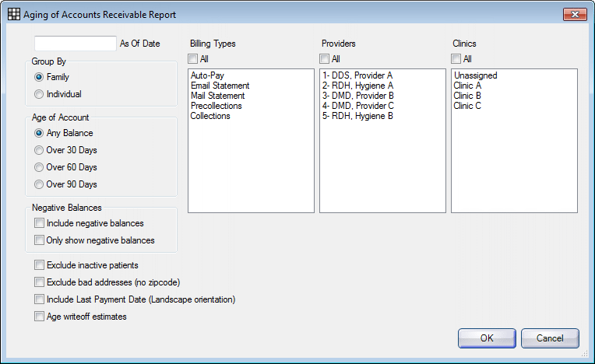Image resolution: width=595 pixels, height=364 pixels.
Task: Select Collections billing type
Action: pos(251,117)
